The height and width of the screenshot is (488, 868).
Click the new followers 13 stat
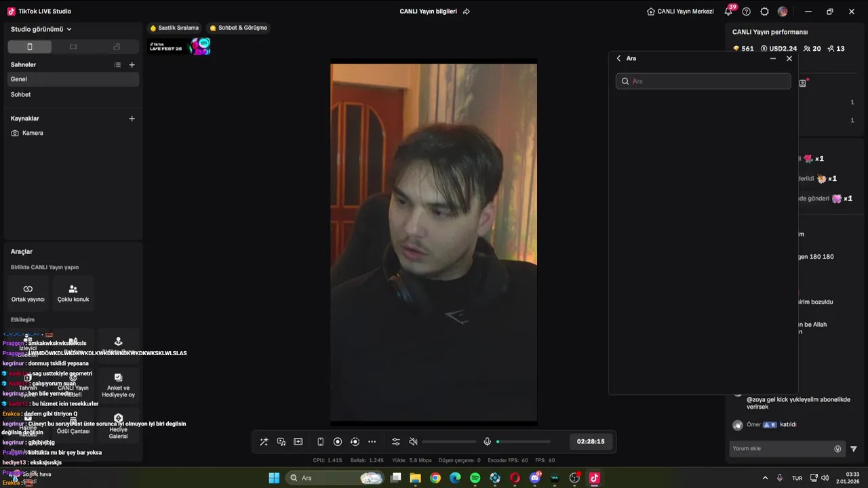836,49
